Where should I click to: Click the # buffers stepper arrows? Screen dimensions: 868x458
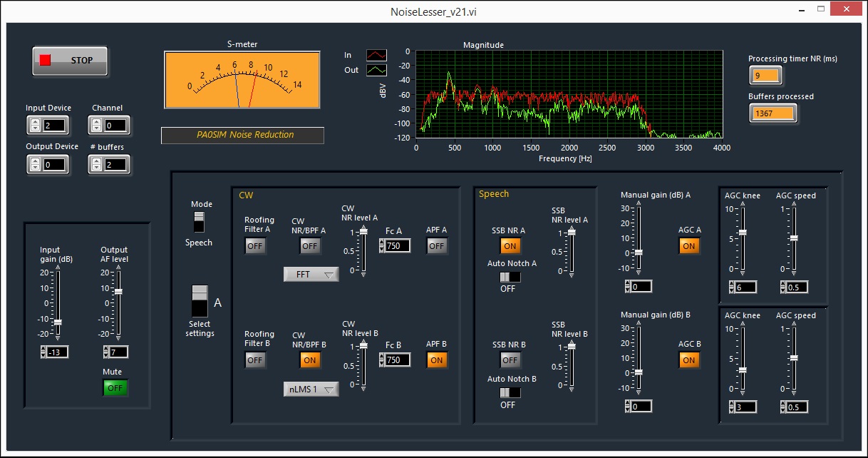point(96,165)
